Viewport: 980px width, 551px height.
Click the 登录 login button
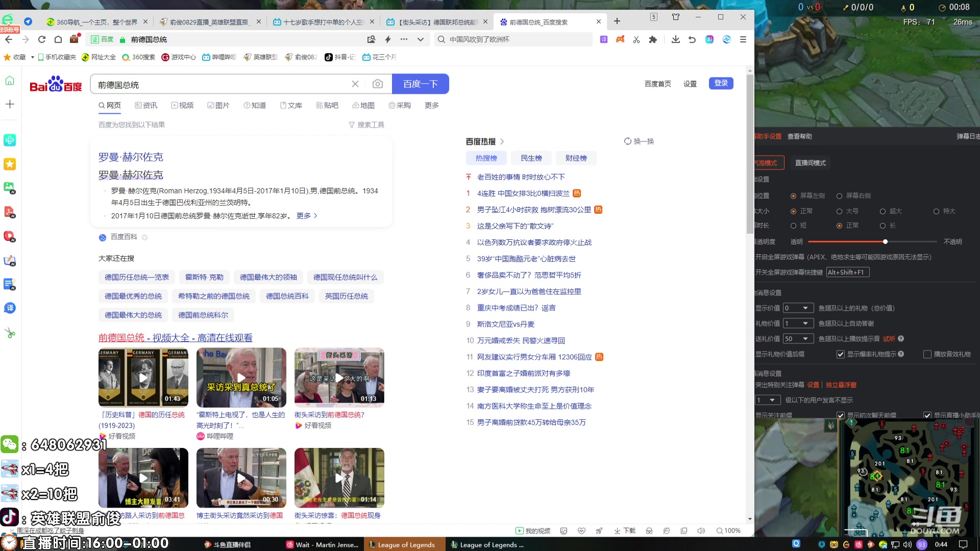(721, 83)
